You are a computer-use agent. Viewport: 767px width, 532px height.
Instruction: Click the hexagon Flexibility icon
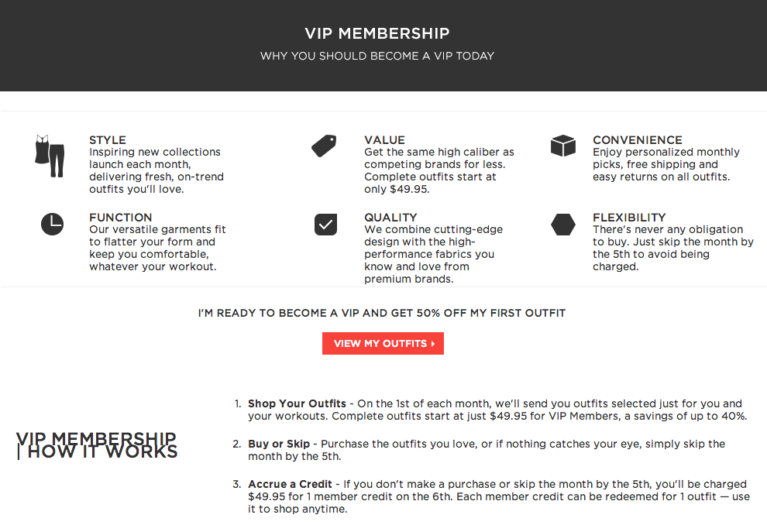click(x=563, y=225)
